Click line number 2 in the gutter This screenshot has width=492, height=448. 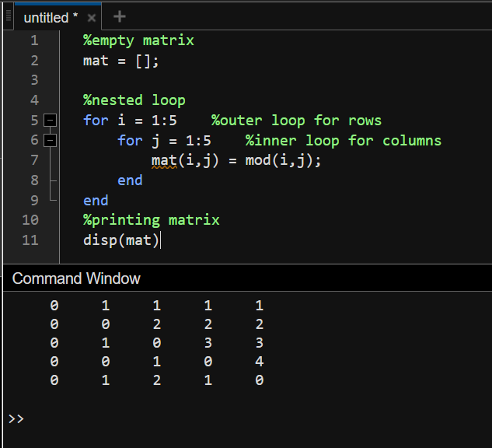point(33,61)
